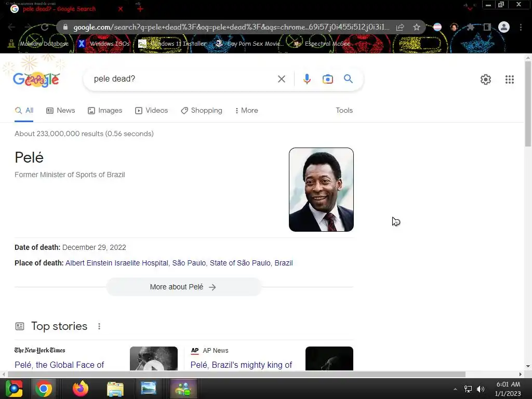Open the Windows 11 Installer bookmark

172,44
